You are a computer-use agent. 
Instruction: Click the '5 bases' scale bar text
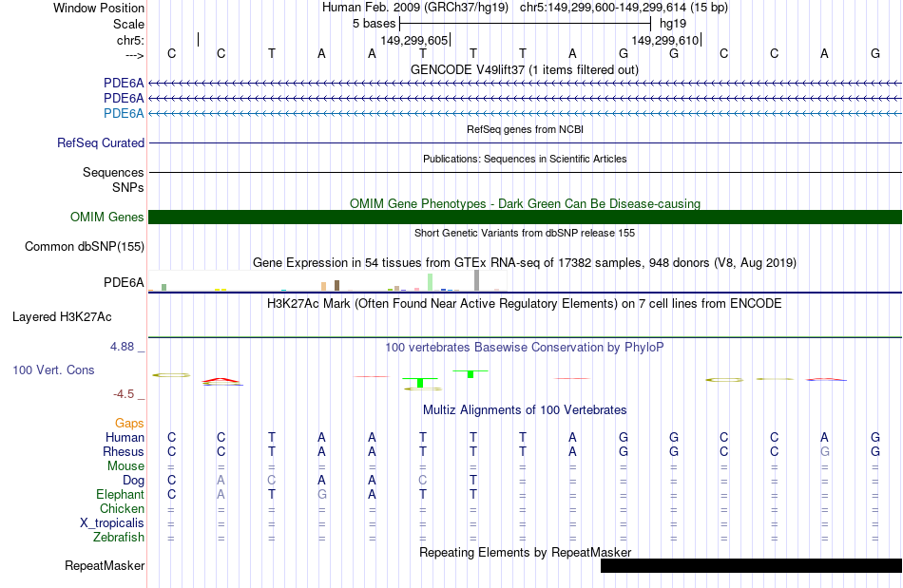[375, 24]
